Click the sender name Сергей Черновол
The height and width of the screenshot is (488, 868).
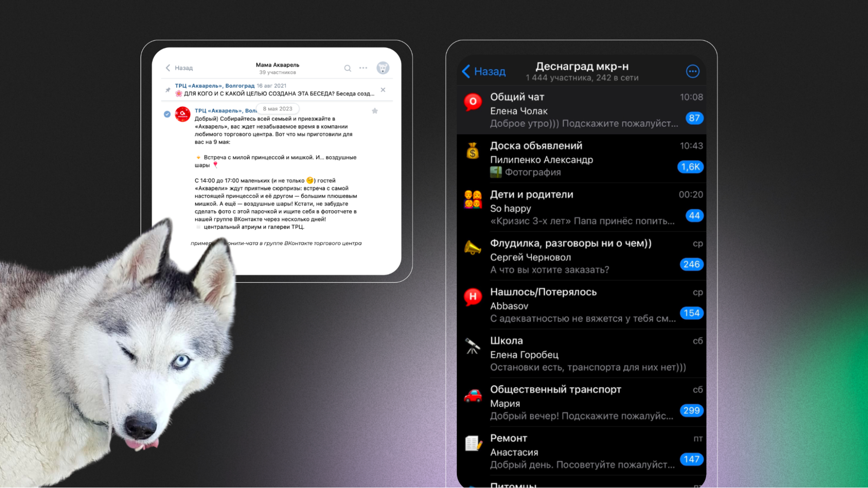point(531,257)
